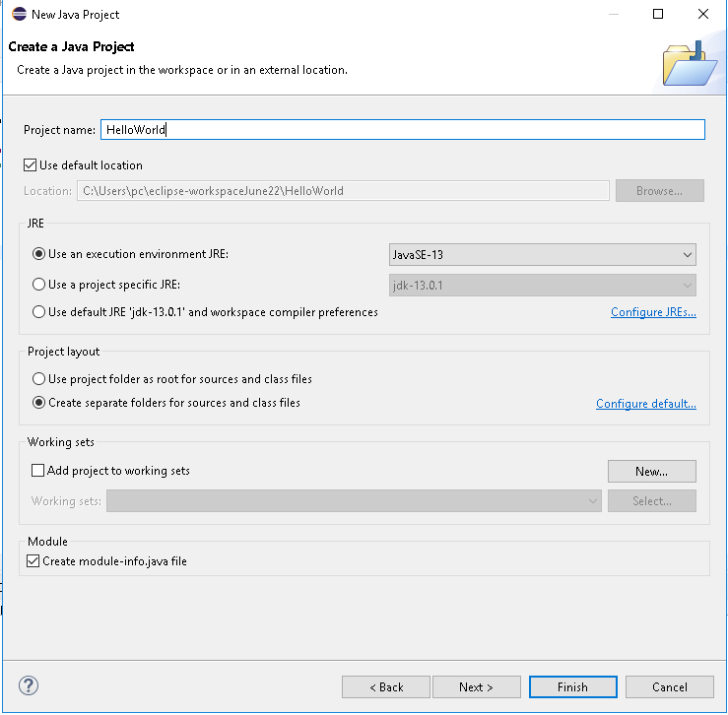Maximize the New Java Project dialog
This screenshot has width=728, height=715.
point(657,14)
